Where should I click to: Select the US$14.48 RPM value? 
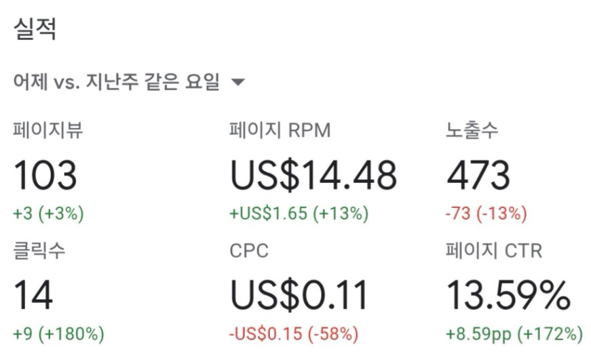pos(313,175)
